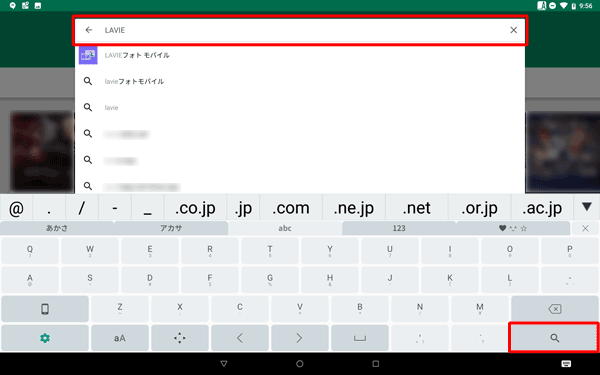Tap the Z key
Viewport: 600px width, 375px height.
click(x=120, y=309)
